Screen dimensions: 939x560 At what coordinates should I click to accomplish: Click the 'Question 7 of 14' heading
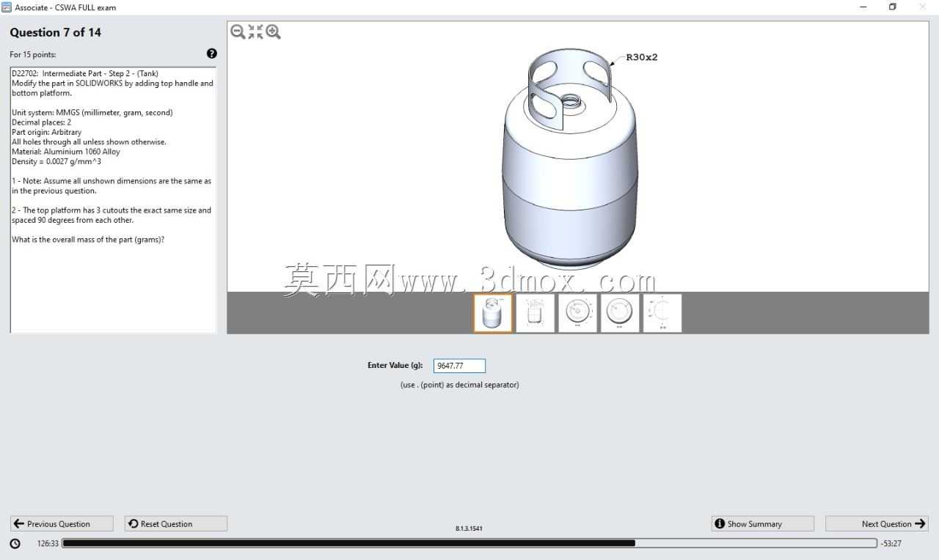[x=56, y=32]
